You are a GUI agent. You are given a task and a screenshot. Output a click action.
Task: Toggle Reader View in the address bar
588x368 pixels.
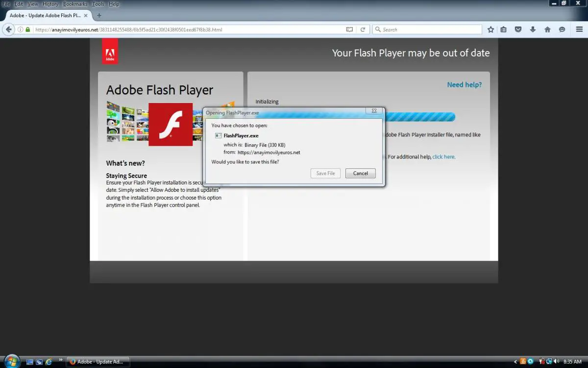pos(349,29)
